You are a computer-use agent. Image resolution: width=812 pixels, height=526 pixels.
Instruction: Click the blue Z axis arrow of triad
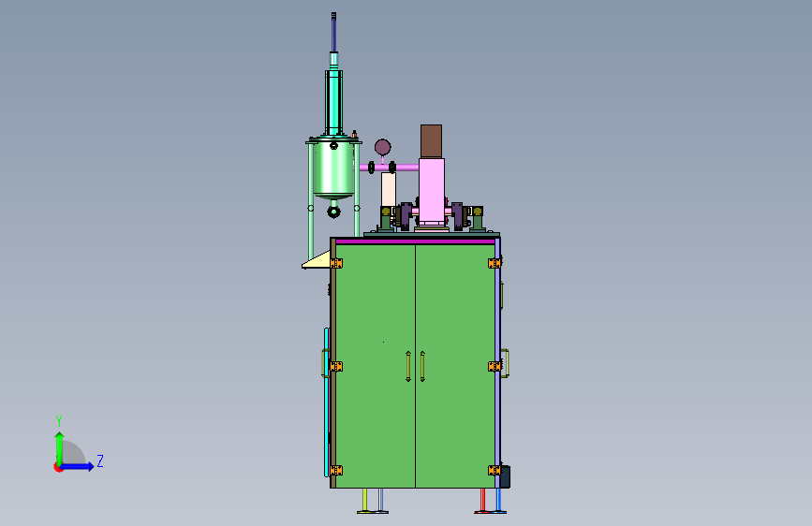click(78, 466)
